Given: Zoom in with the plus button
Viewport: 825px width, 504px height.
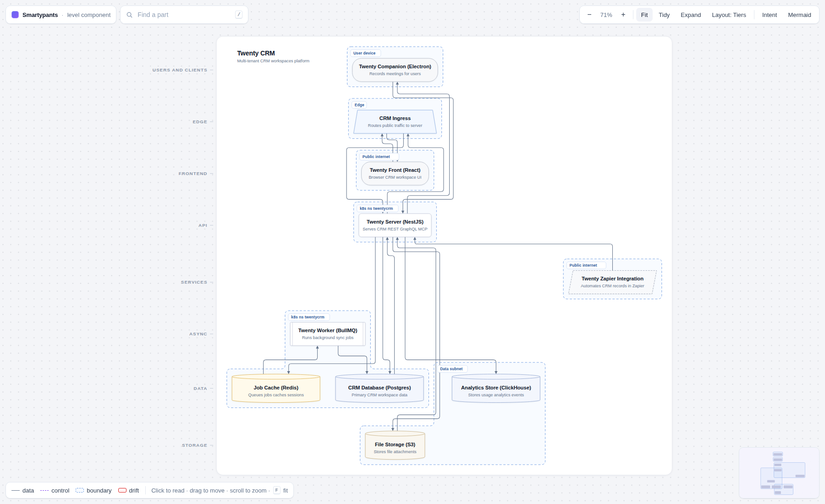Looking at the screenshot, I should click(x=623, y=15).
